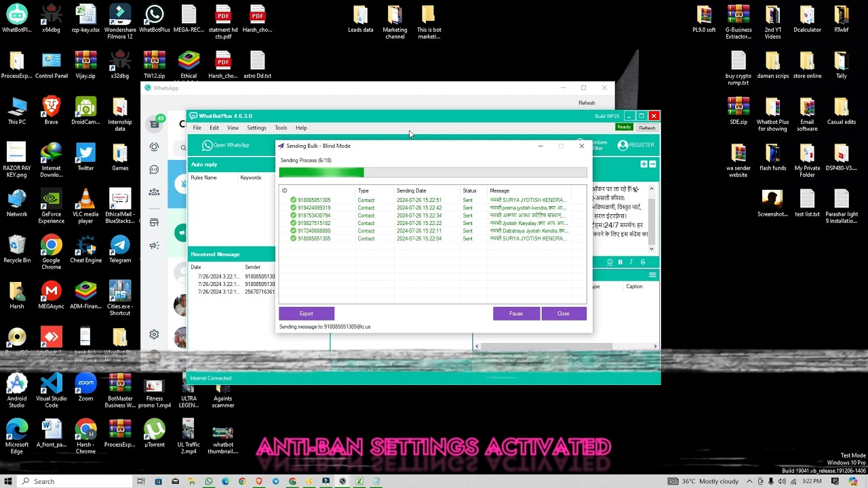
Task: Select Tally folder on desktop
Action: click(x=841, y=64)
